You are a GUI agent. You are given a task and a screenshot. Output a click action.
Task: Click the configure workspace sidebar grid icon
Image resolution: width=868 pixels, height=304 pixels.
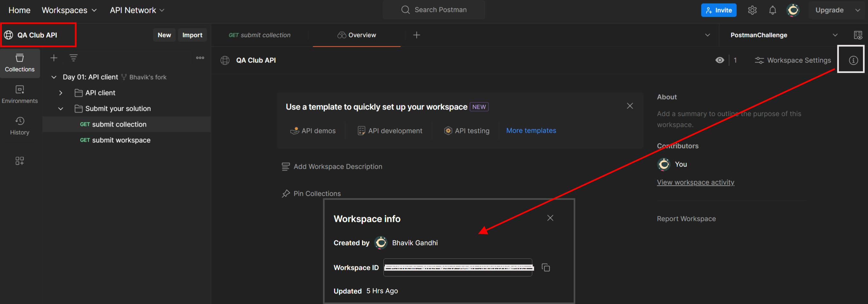(20, 161)
